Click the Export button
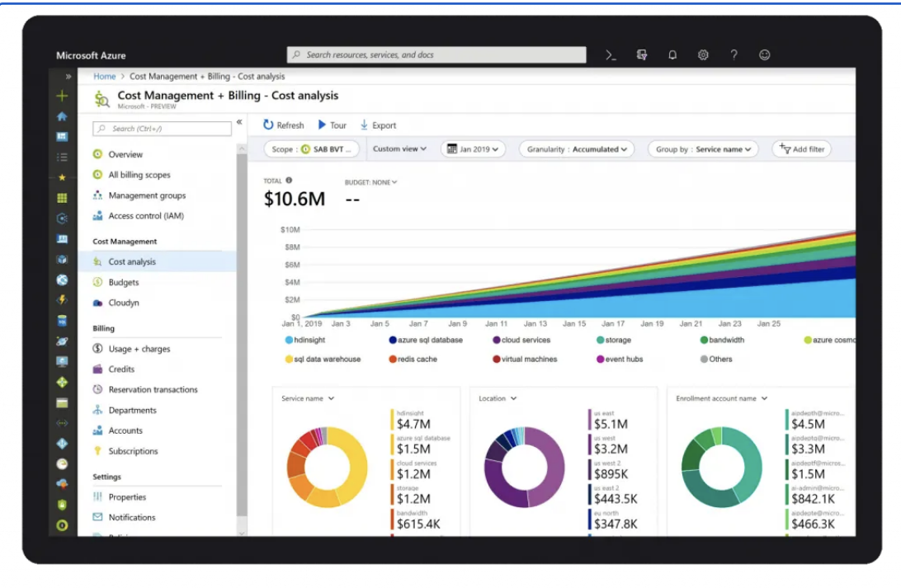Image resolution: width=901 pixels, height=588 pixels. (378, 125)
